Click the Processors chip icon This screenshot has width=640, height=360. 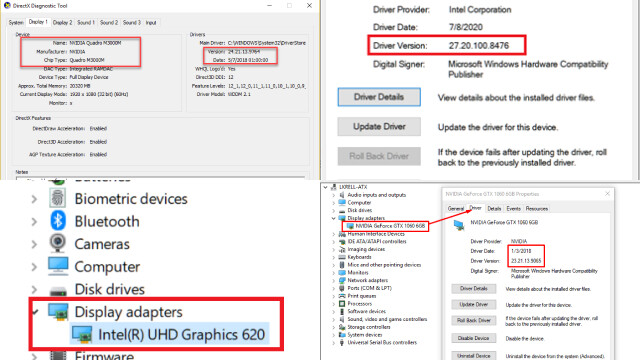click(342, 303)
